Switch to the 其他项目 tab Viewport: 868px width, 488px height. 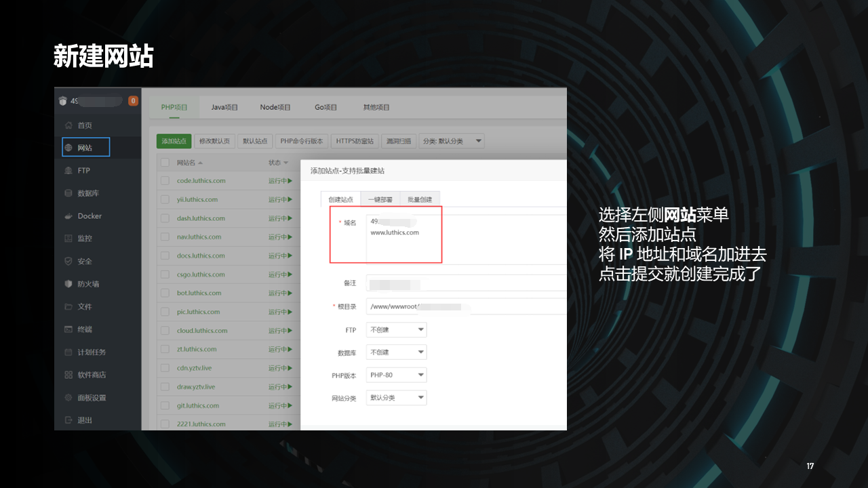tap(376, 107)
